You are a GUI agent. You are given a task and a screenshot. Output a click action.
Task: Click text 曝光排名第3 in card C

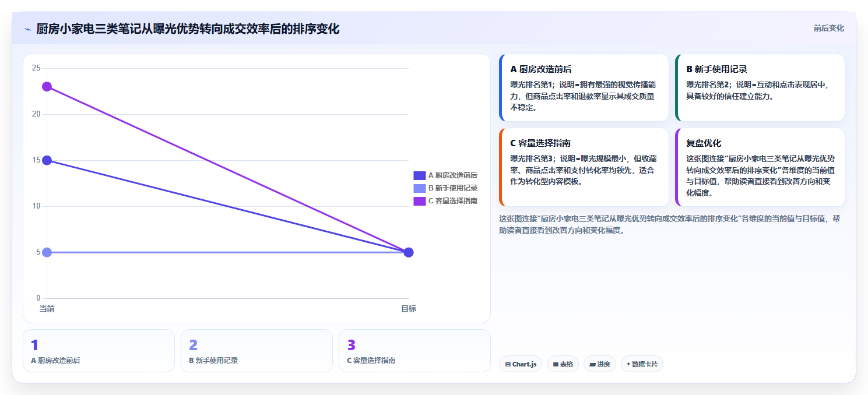pos(531,158)
